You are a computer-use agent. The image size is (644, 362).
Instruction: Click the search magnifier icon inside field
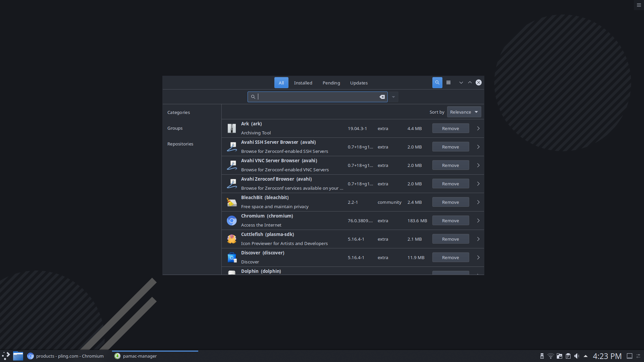coord(253,97)
